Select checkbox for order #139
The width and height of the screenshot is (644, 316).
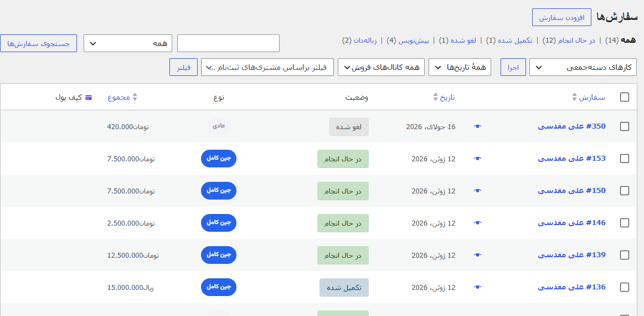[x=624, y=255]
